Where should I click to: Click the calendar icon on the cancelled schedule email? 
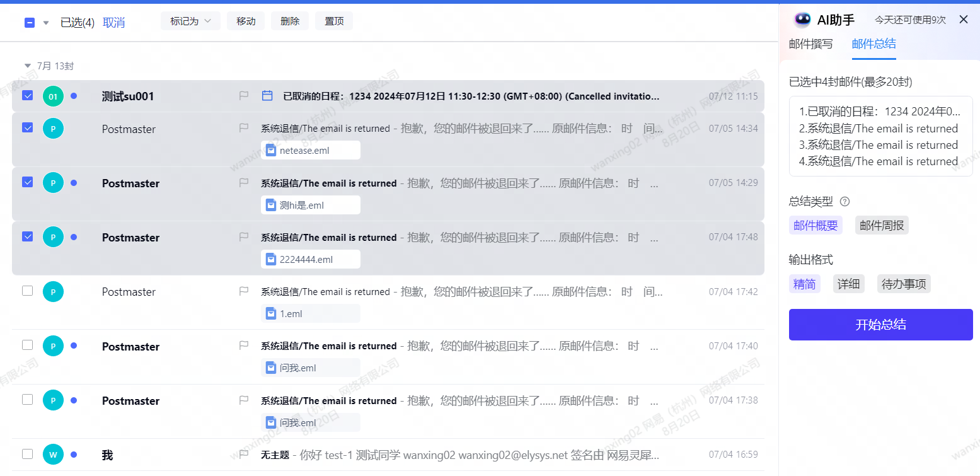(x=267, y=96)
